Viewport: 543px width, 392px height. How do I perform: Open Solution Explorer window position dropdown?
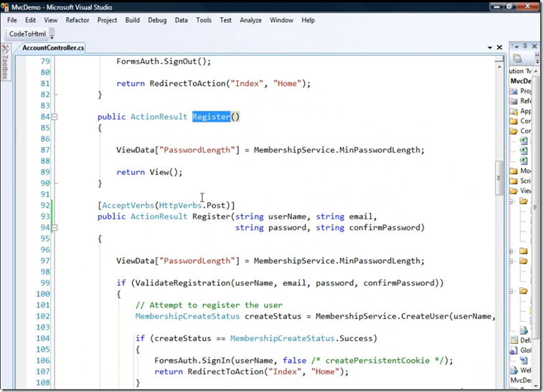click(x=516, y=47)
